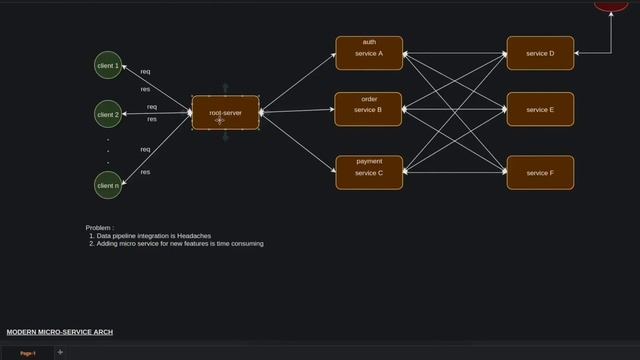Click the 'req' label near client 1
The image size is (640, 360).
click(x=145, y=71)
